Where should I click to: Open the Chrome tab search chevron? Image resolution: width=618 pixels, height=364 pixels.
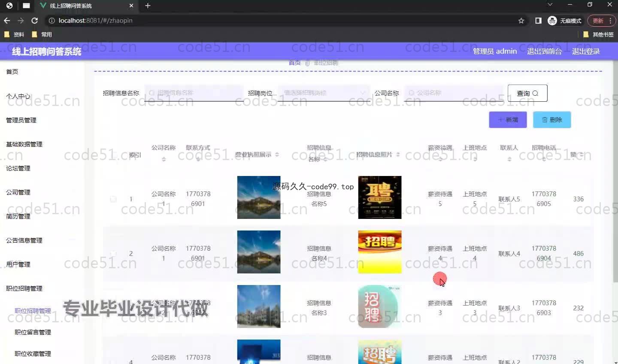click(x=550, y=5)
